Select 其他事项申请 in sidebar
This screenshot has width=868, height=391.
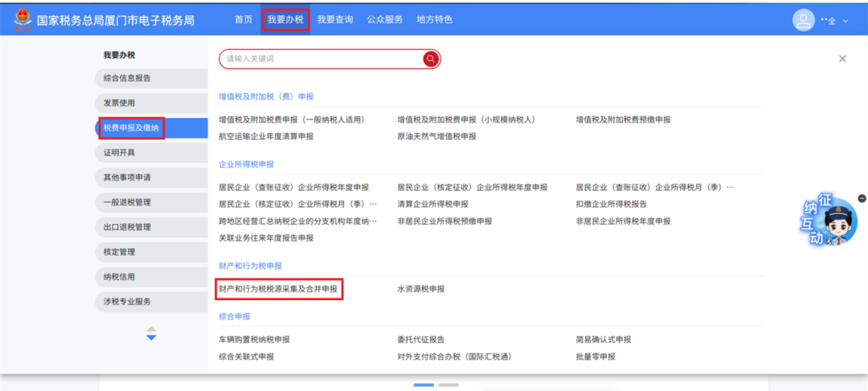(x=152, y=177)
